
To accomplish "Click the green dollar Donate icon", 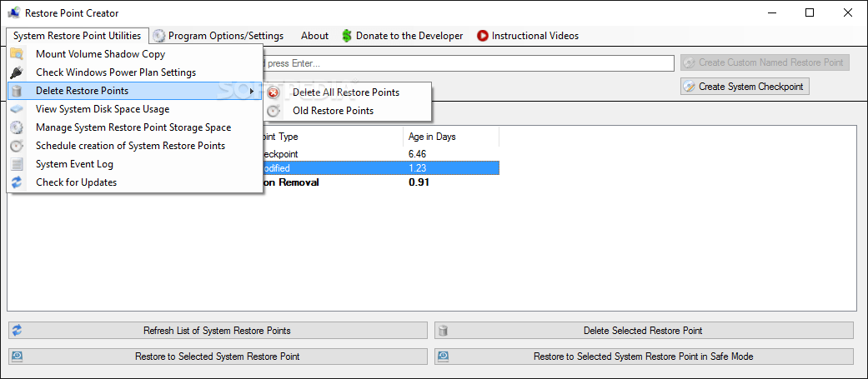I will click(x=347, y=36).
